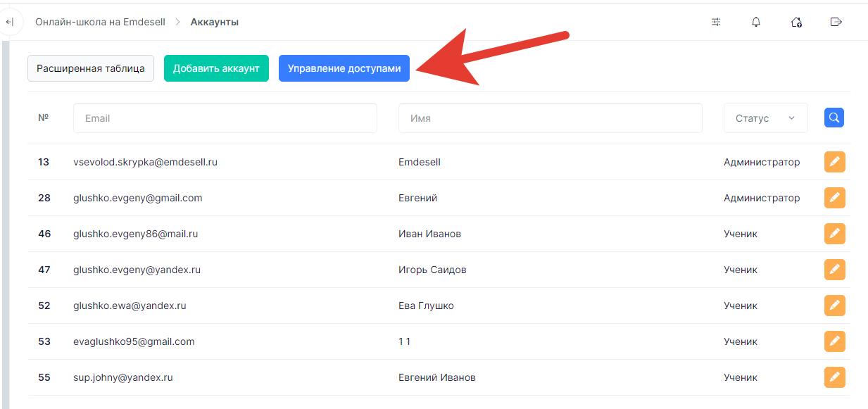Focus the Имя filter input field
Viewport: 868px width, 409px height.
(551, 118)
